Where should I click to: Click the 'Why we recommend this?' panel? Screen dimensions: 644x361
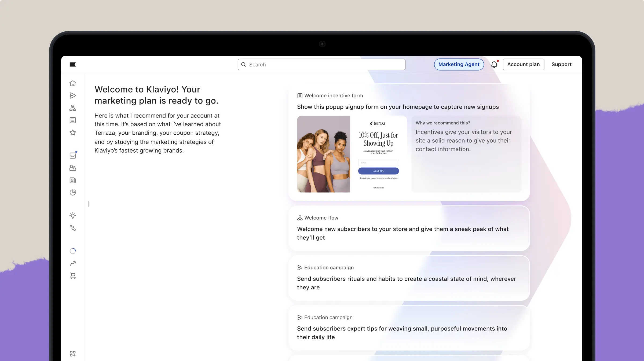pyautogui.click(x=466, y=154)
